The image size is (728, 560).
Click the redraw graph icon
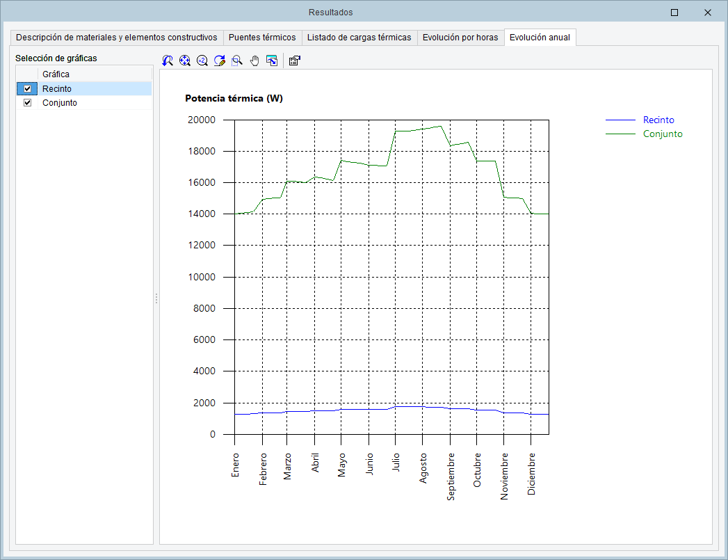click(x=220, y=61)
